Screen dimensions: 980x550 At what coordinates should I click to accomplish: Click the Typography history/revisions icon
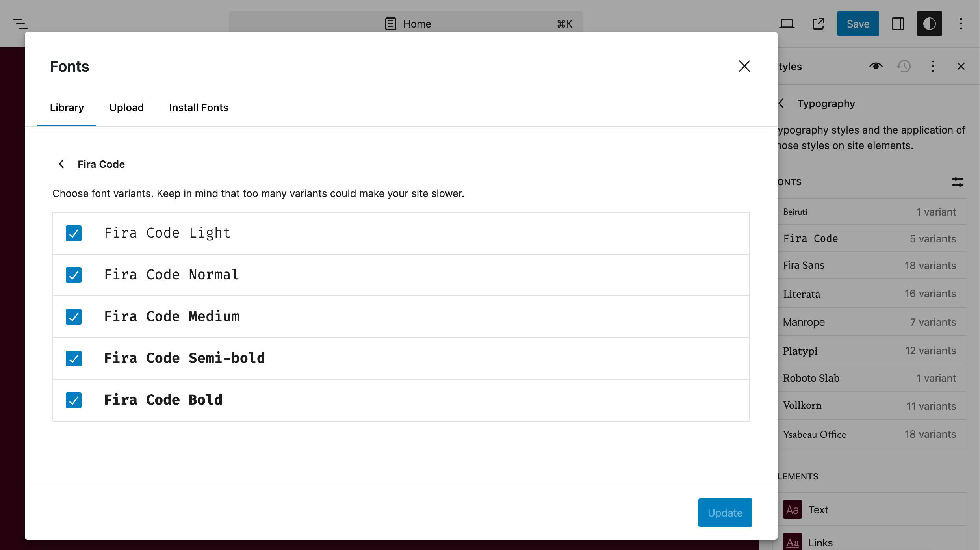904,66
